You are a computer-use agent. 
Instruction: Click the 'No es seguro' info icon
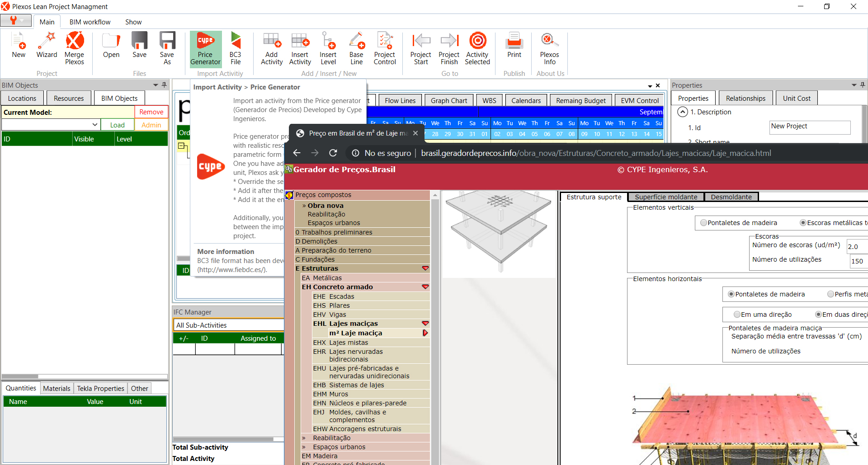[356, 153]
